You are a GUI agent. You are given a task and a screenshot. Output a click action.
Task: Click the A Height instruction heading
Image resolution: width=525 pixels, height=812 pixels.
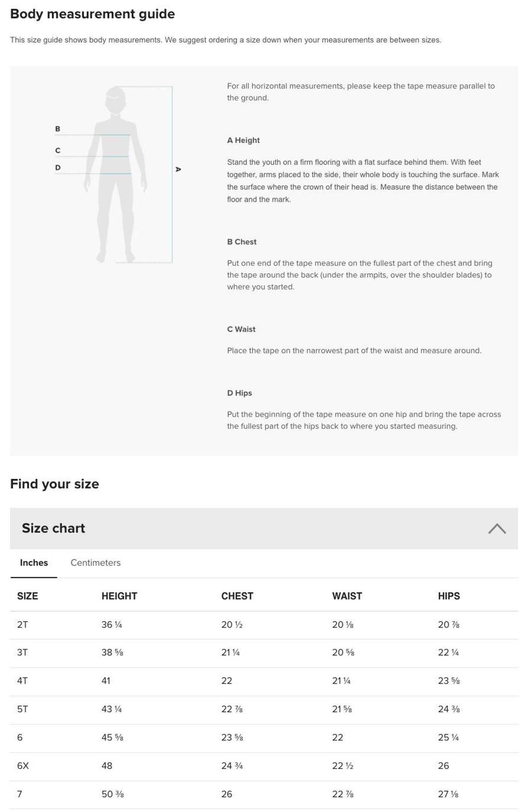[x=243, y=140]
